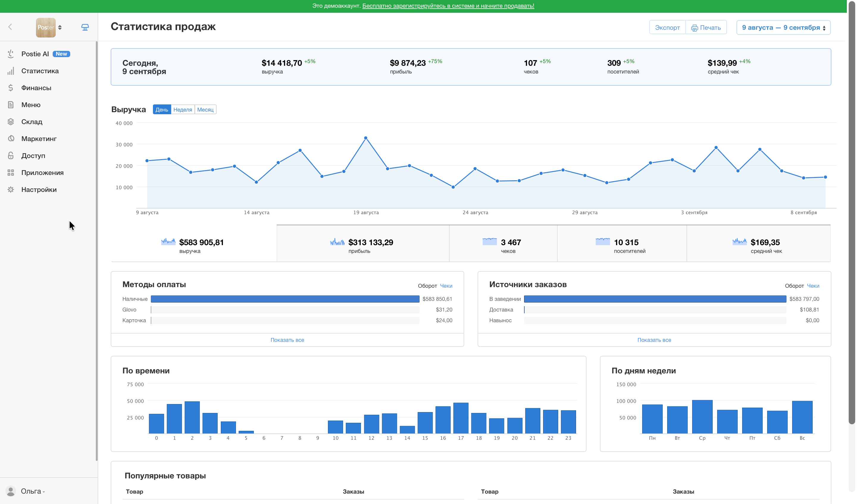Click the Статистика bar chart icon

point(11,71)
